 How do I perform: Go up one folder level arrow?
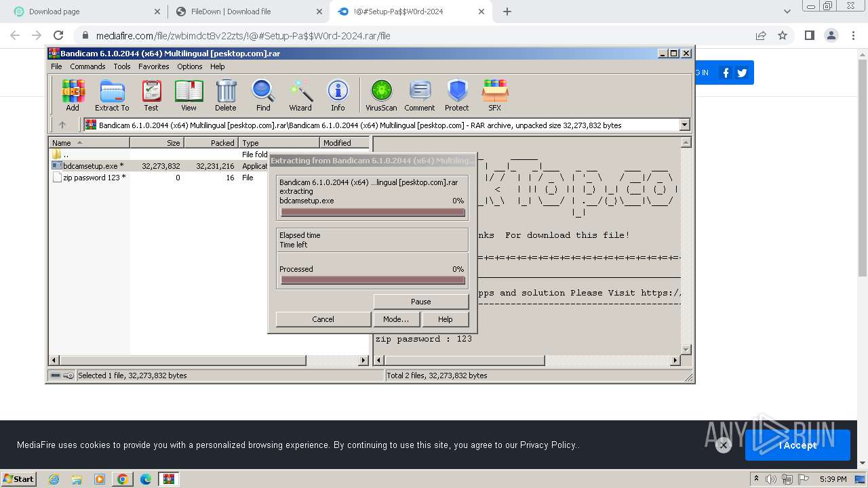coord(62,125)
